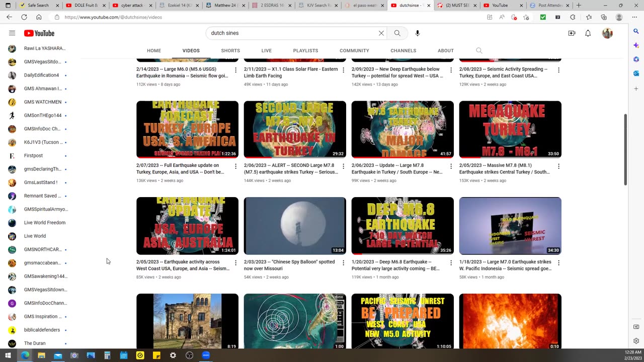Go back with browser back arrow
Image resolution: width=644 pixels, height=362 pixels.
(9, 17)
